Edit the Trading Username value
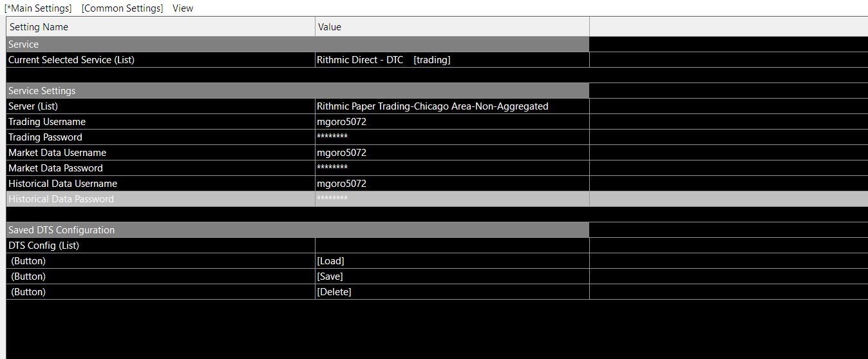This screenshot has height=359, width=868. [x=452, y=122]
